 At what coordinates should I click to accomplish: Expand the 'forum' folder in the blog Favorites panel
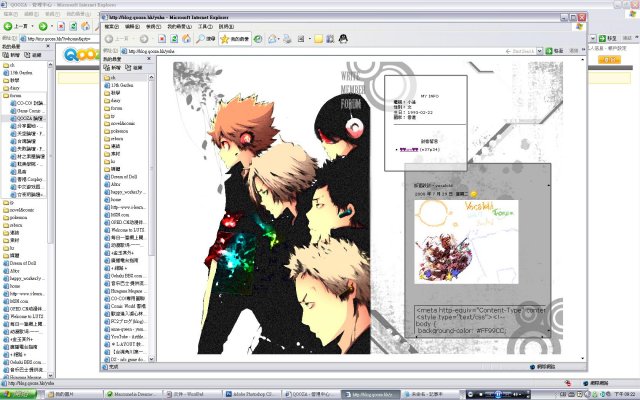click(x=113, y=108)
